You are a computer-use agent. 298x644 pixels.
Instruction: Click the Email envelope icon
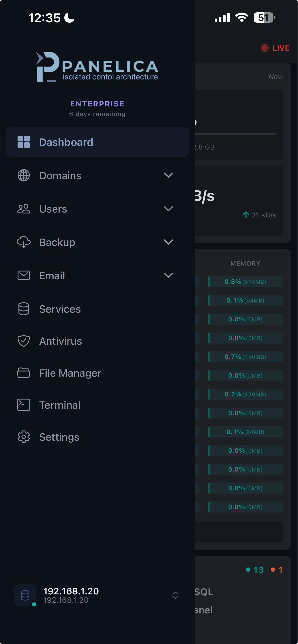point(23,275)
